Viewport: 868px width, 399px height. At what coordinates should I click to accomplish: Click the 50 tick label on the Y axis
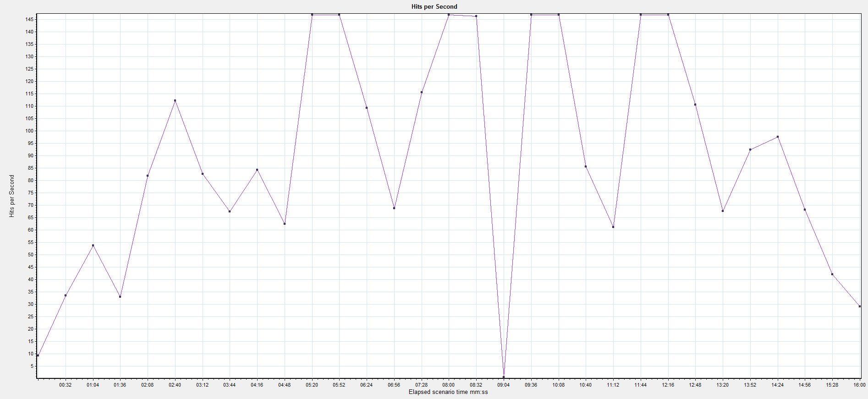31,255
